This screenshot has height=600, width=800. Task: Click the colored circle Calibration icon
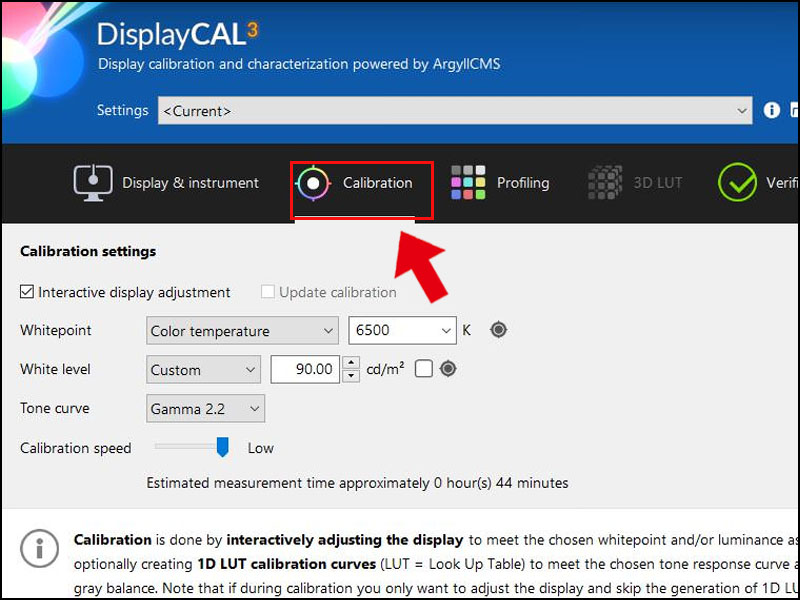point(313,183)
